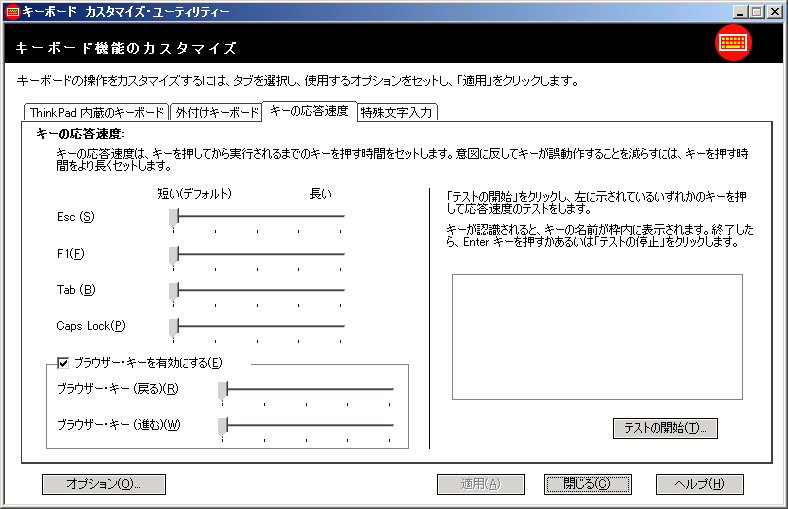788x509 pixels.
Task: Click the 適用 button
Action: tap(480, 484)
